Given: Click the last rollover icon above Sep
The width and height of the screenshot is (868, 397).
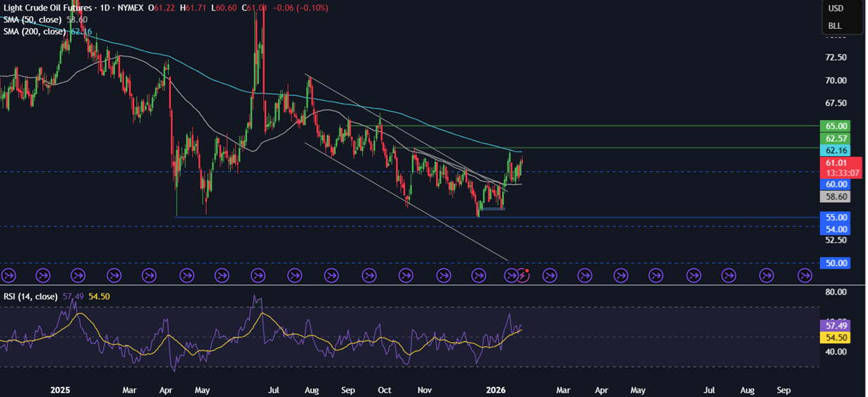Looking at the screenshot, I should (804, 276).
